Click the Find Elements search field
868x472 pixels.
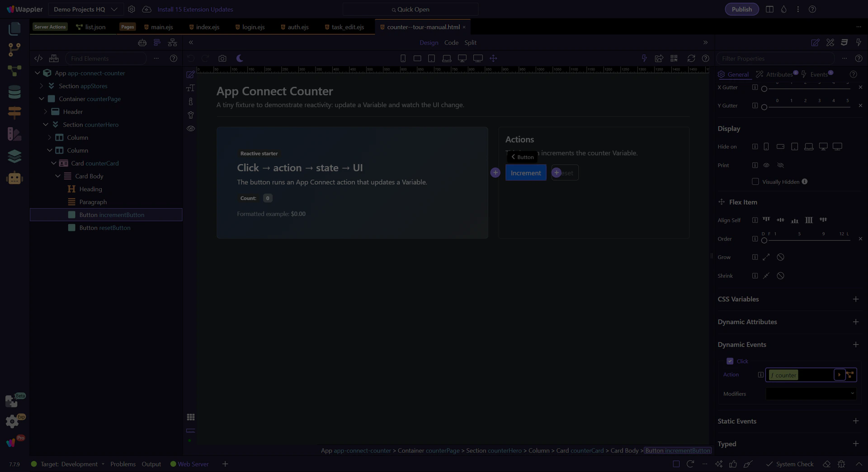106,58
